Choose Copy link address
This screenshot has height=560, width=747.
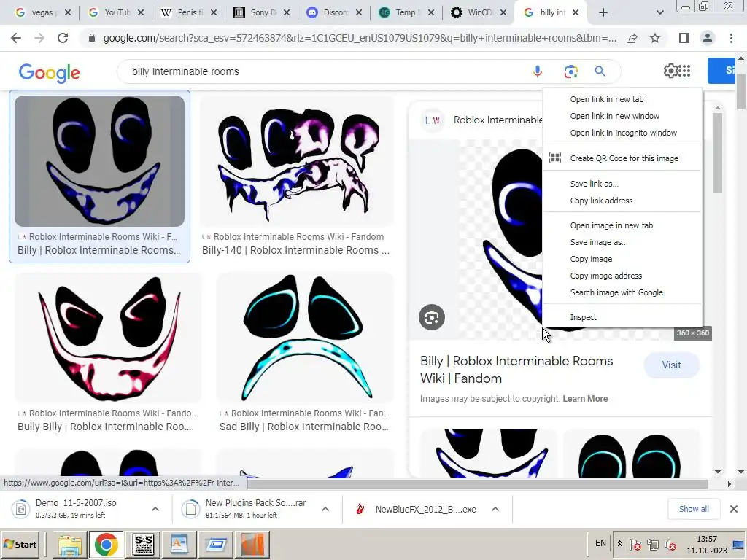click(x=601, y=201)
